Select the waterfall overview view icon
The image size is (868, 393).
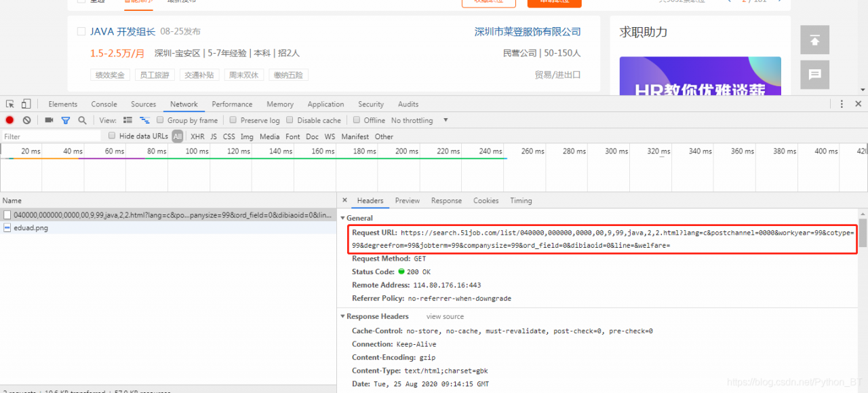click(144, 120)
